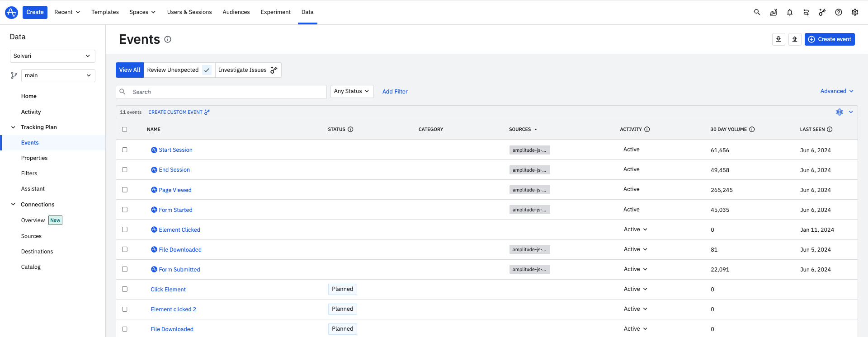Open Sources in the sidebar
Image resolution: width=868 pixels, height=337 pixels.
(x=31, y=236)
